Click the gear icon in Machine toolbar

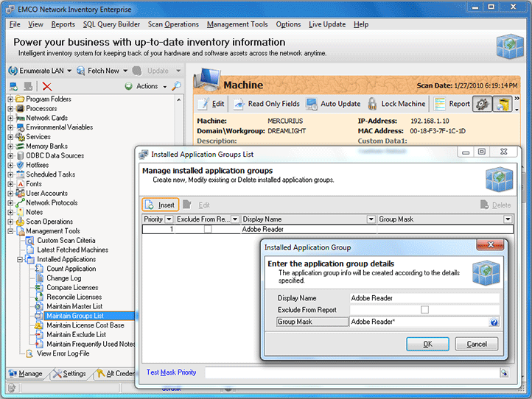(x=482, y=104)
